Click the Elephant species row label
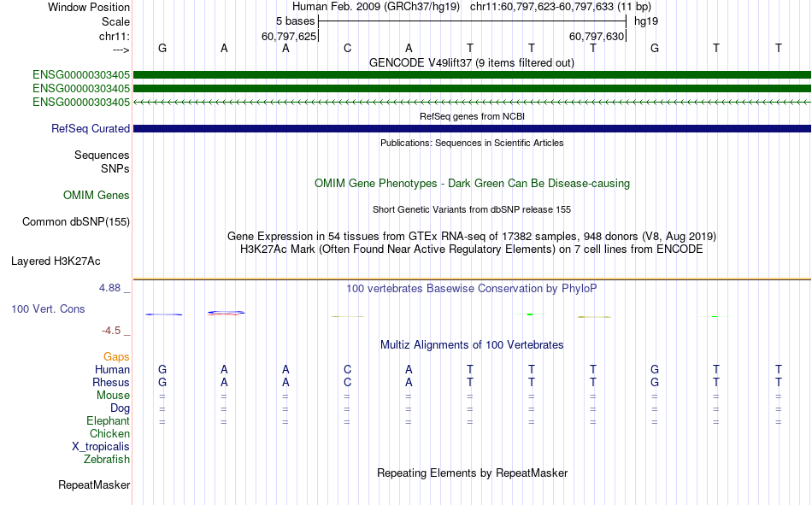Image resolution: width=812 pixels, height=505 pixels. [x=108, y=420]
